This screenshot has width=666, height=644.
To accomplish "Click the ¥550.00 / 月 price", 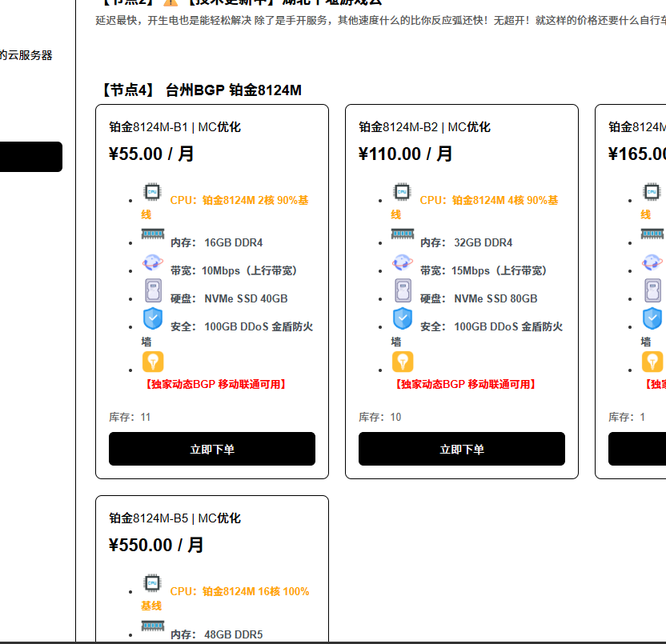I will click(156, 545).
